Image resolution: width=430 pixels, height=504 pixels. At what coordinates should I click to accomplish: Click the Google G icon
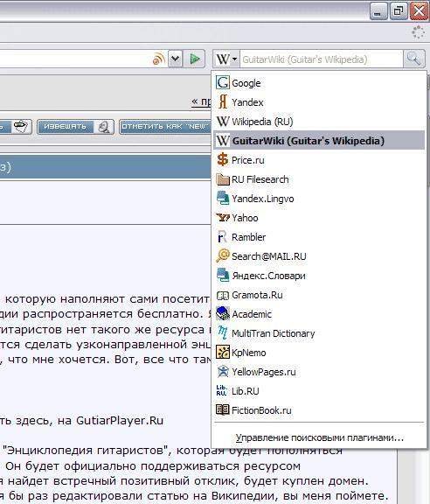click(222, 82)
